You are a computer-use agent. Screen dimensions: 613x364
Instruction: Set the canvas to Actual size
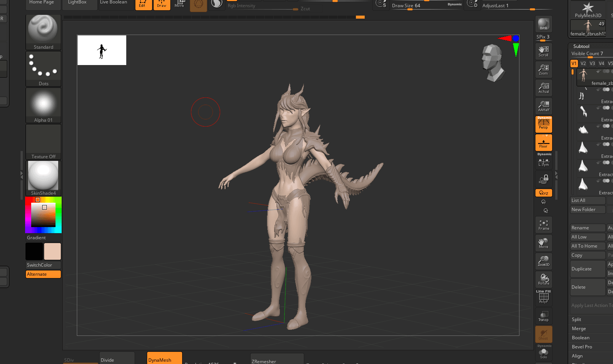[x=543, y=87]
